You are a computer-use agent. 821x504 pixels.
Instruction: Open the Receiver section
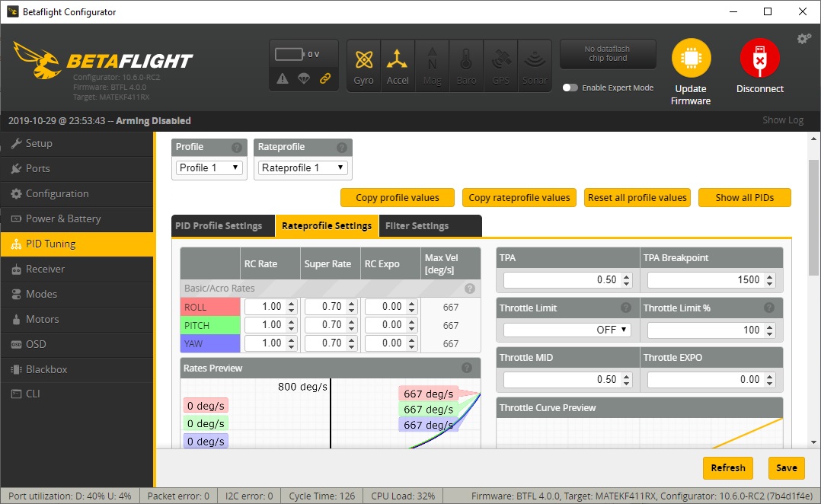[77, 269]
